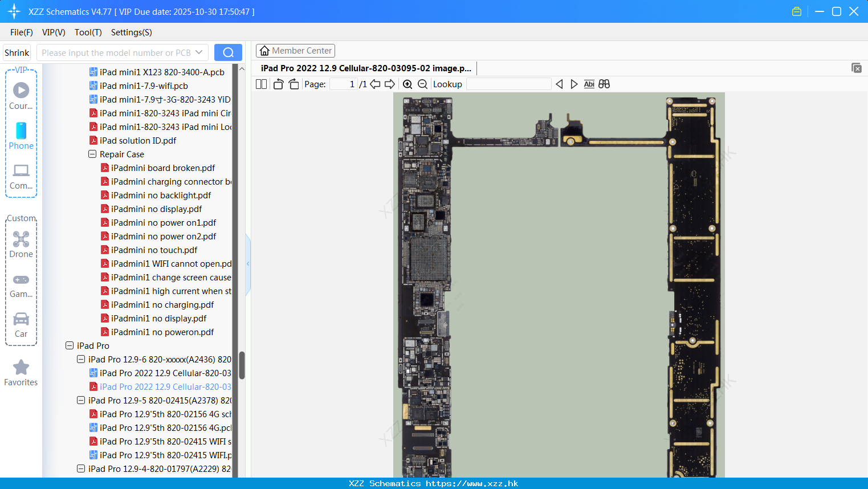Find previous lookup match
The image size is (868, 489).
coord(559,84)
